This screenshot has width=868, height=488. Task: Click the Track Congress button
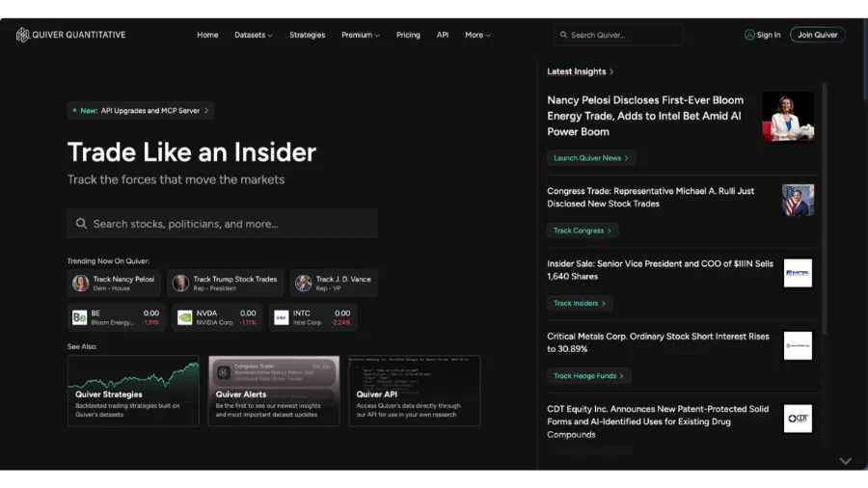coord(583,230)
